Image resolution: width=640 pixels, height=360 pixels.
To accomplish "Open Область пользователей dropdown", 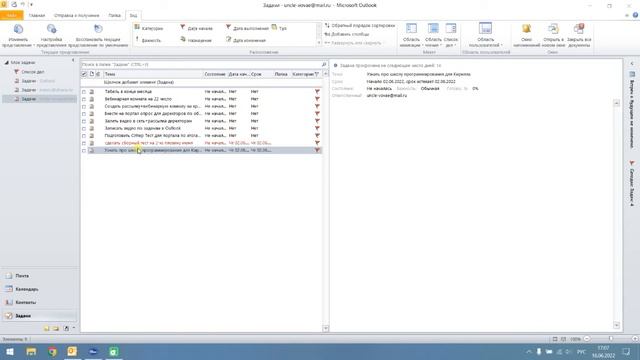I will 485,35.
